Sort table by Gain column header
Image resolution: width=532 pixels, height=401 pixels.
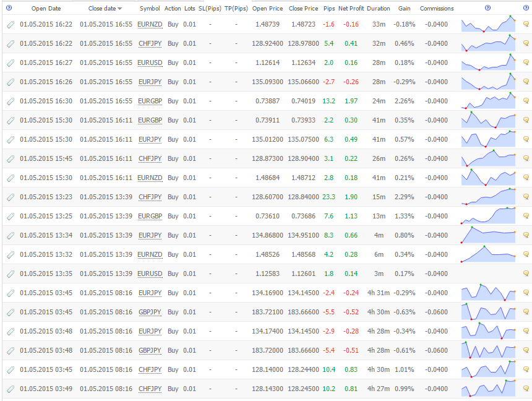coord(404,9)
